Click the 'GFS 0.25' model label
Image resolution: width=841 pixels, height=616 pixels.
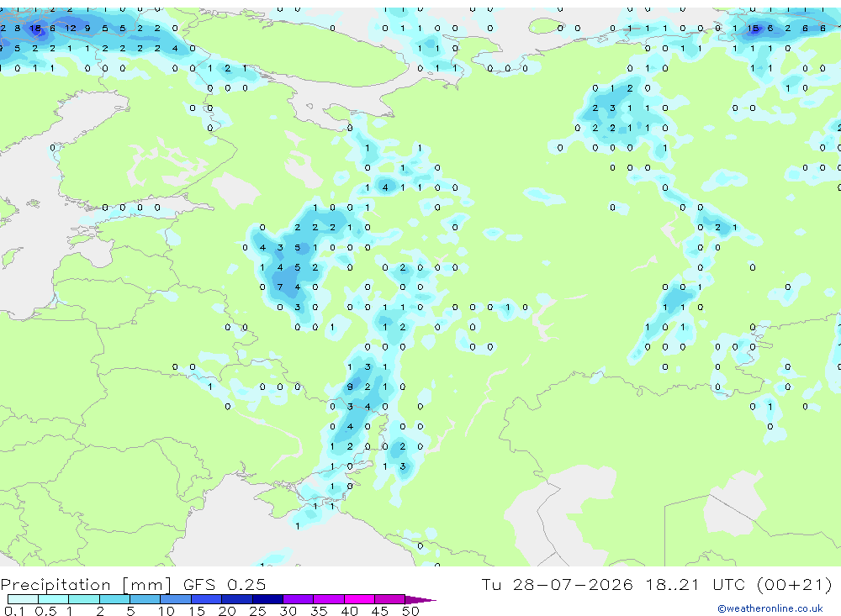pos(225,584)
